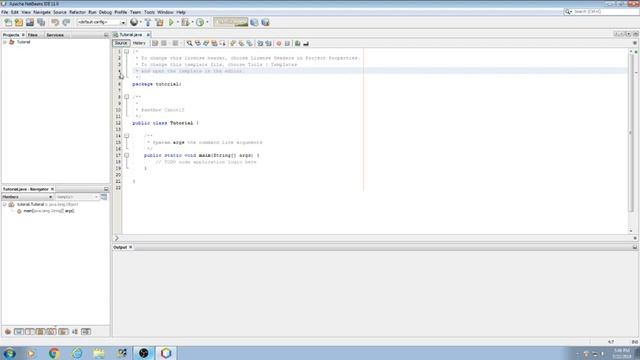Toggle Show Static Members filter in Navigator
The image size is (640, 360).
pyautogui.click(x=29, y=331)
